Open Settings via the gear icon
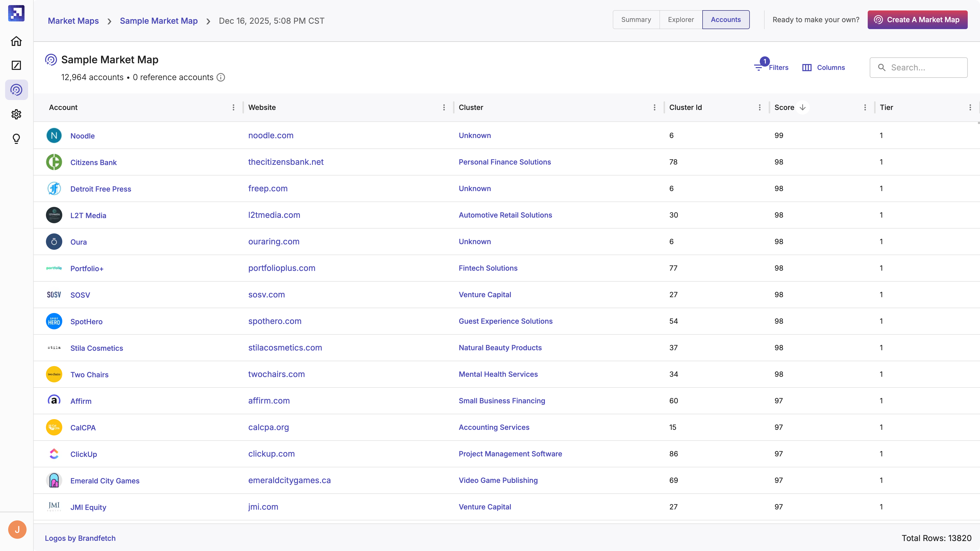980x551 pixels. point(16,114)
